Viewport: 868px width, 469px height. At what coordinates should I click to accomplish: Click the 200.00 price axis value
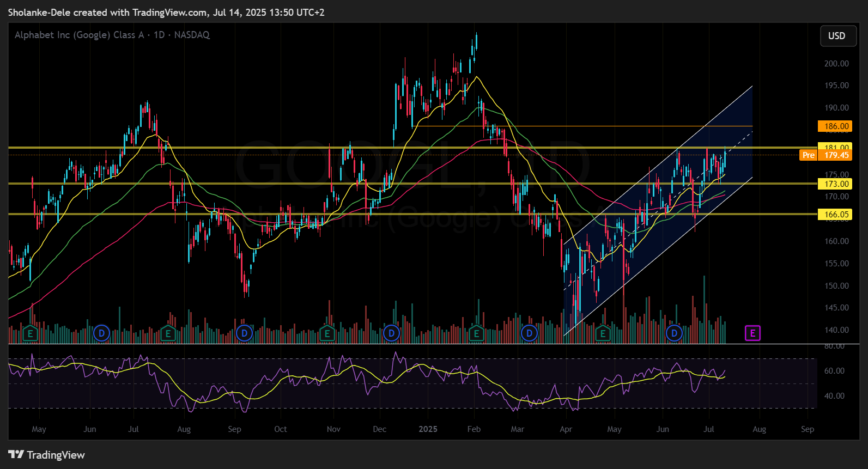click(x=836, y=64)
